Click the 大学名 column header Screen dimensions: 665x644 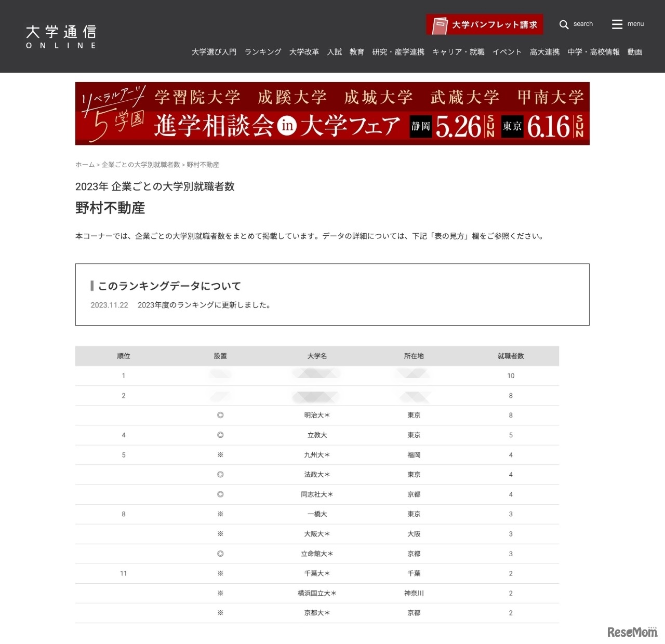(317, 356)
